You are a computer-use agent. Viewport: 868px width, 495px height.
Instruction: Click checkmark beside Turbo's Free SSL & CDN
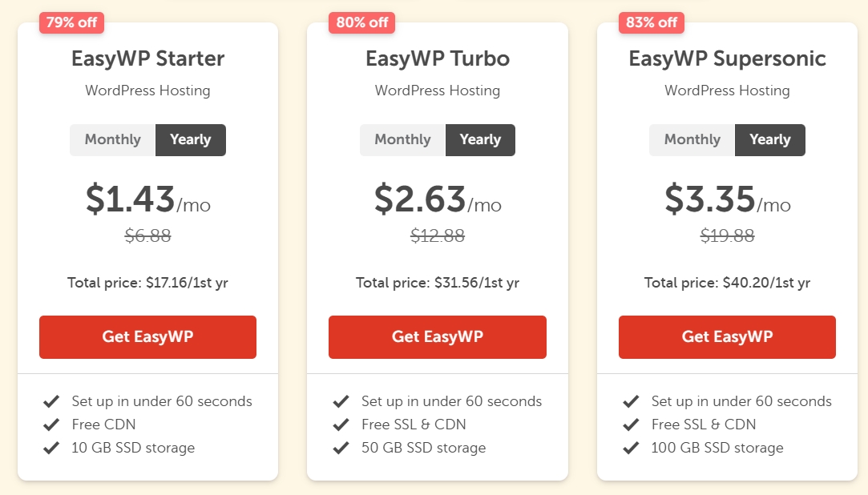tap(341, 425)
